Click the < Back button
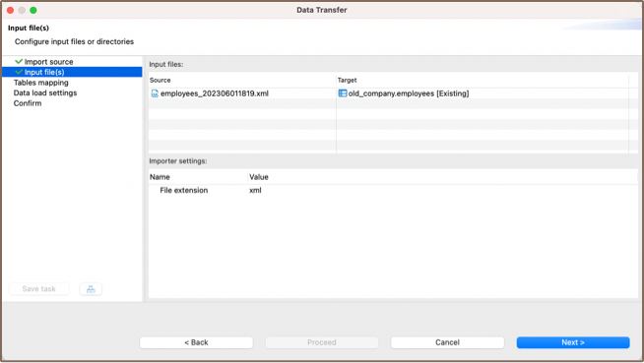Image resolution: width=644 pixels, height=363 pixels. (x=196, y=342)
